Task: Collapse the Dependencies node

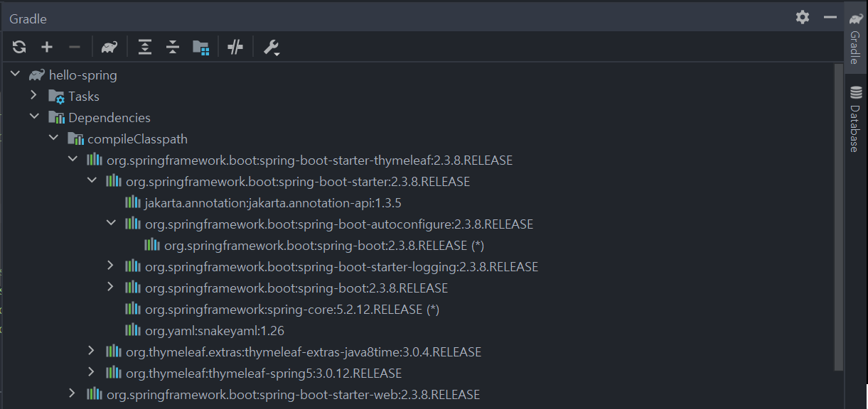Action: tap(33, 116)
